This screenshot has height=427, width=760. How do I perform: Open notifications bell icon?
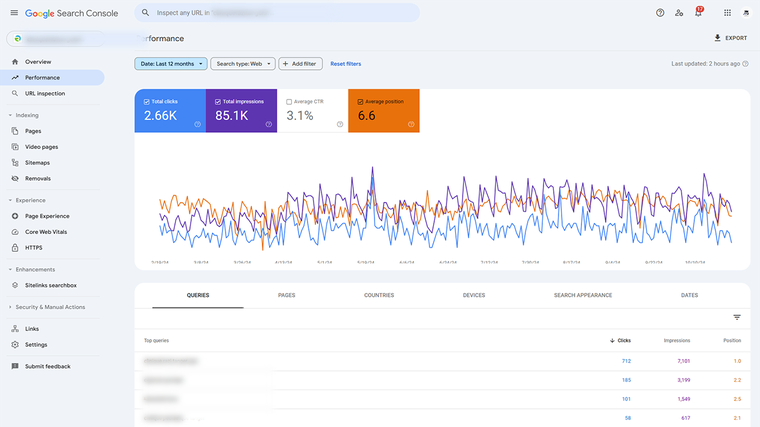pos(698,13)
